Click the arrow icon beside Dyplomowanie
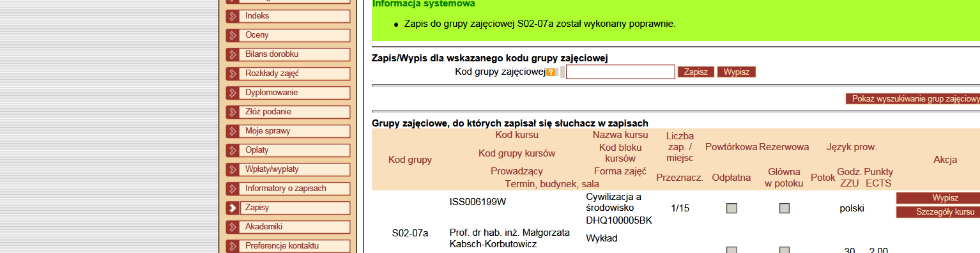 coord(233,93)
